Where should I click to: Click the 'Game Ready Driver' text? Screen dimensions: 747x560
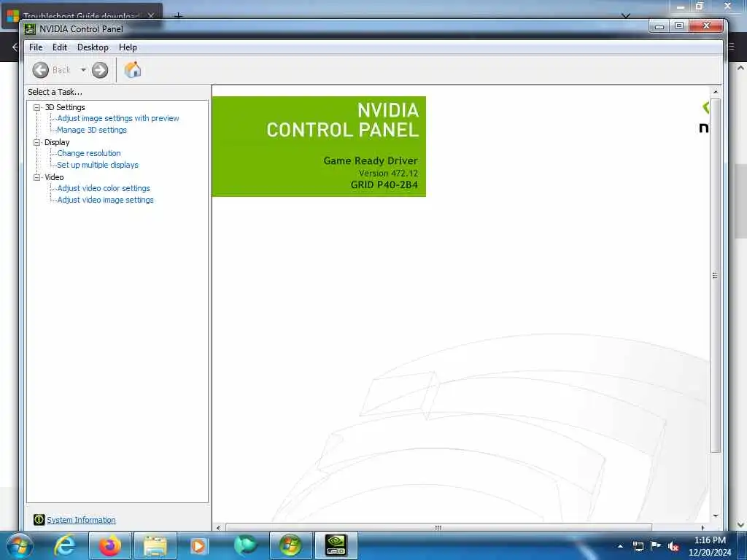(x=371, y=160)
